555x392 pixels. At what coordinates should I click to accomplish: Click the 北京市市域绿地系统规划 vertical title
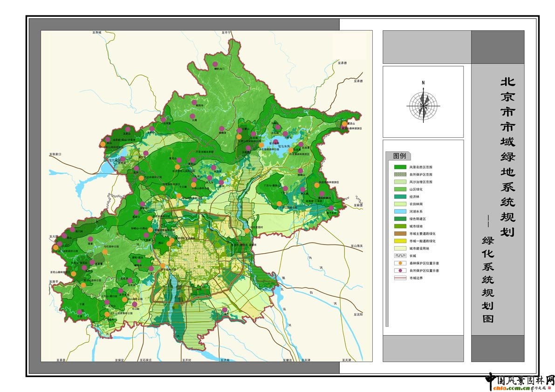(x=507, y=157)
